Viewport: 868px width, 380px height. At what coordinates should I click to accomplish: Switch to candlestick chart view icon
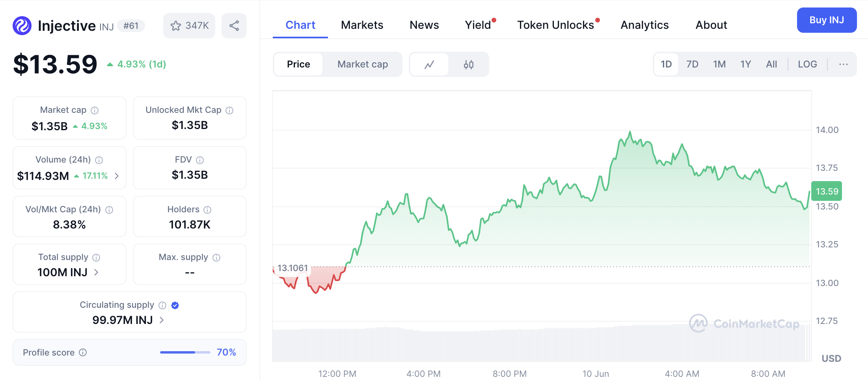[469, 64]
